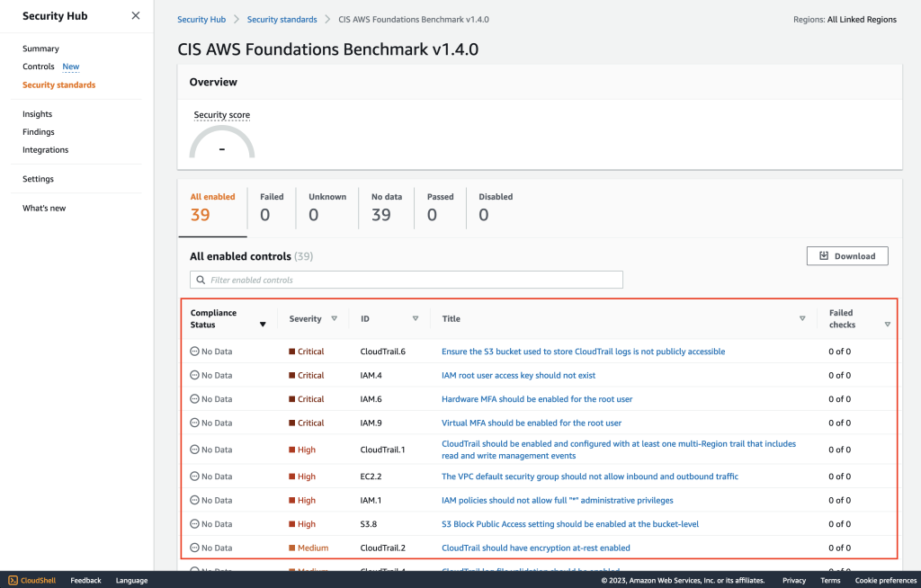
Task: Open IAM policies administrative privileges control
Action: [558, 501]
